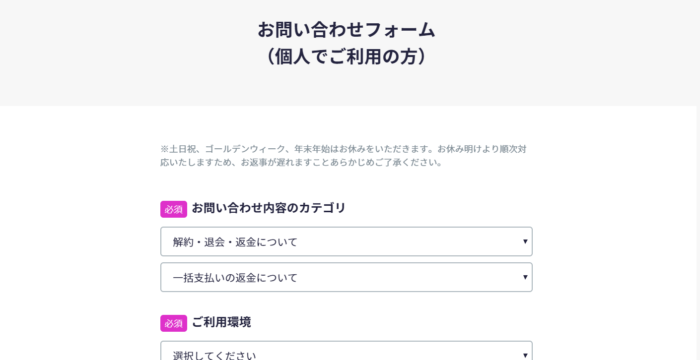Screen dimensions: 700x360
Task: Click the 必須 badge beside ご利用環境
Action: coord(173,323)
